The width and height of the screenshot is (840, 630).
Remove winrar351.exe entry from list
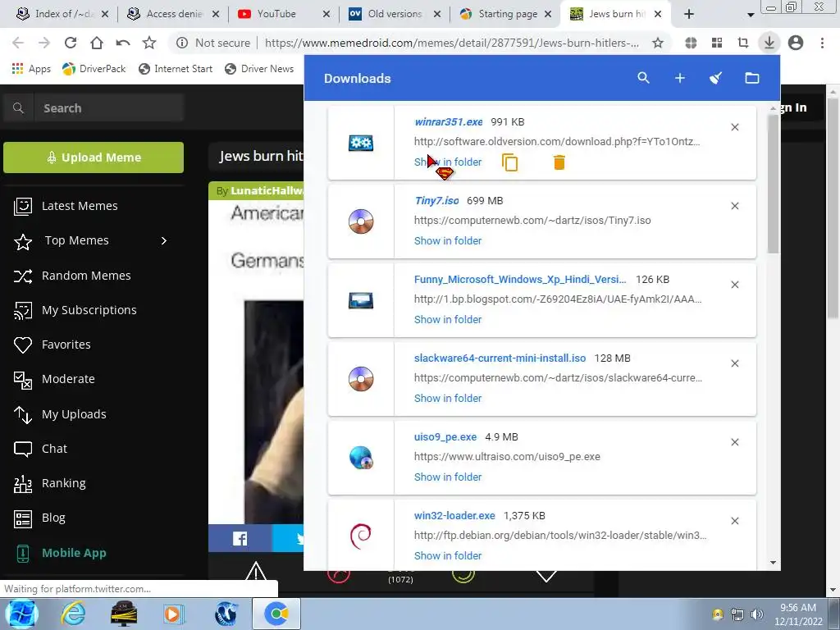pyautogui.click(x=735, y=127)
